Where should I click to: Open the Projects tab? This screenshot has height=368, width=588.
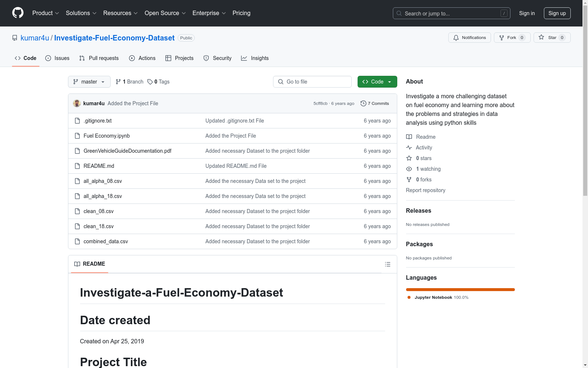coord(179,58)
